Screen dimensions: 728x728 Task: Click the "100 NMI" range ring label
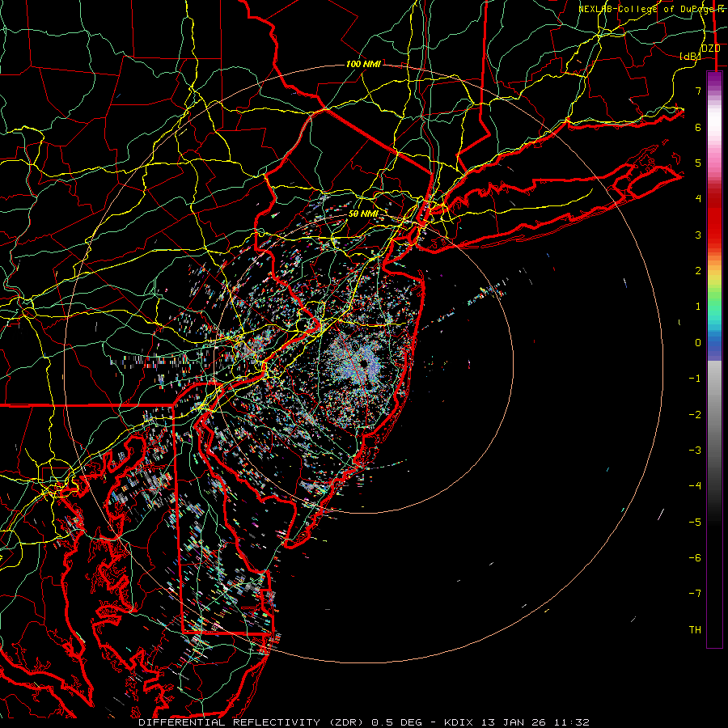(x=363, y=64)
